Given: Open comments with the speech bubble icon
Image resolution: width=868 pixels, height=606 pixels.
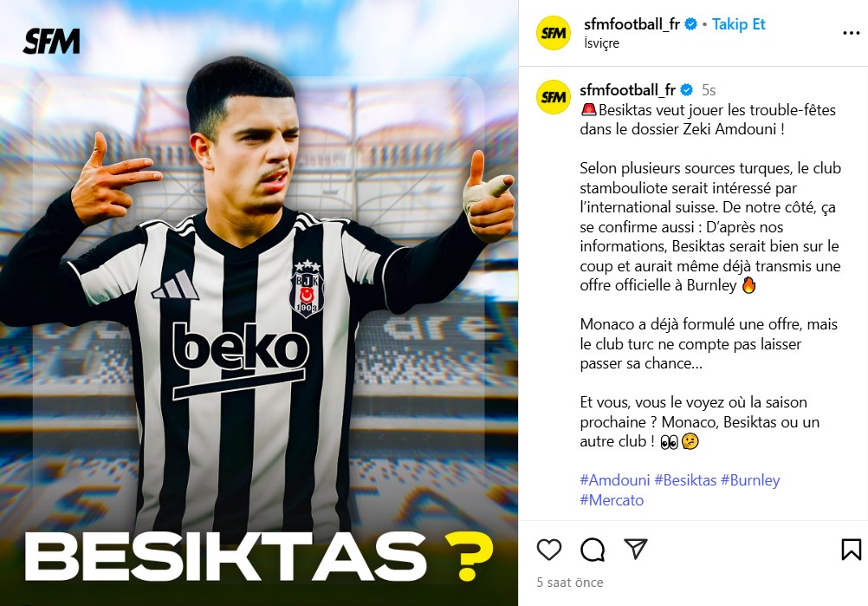Looking at the screenshot, I should point(593,550).
